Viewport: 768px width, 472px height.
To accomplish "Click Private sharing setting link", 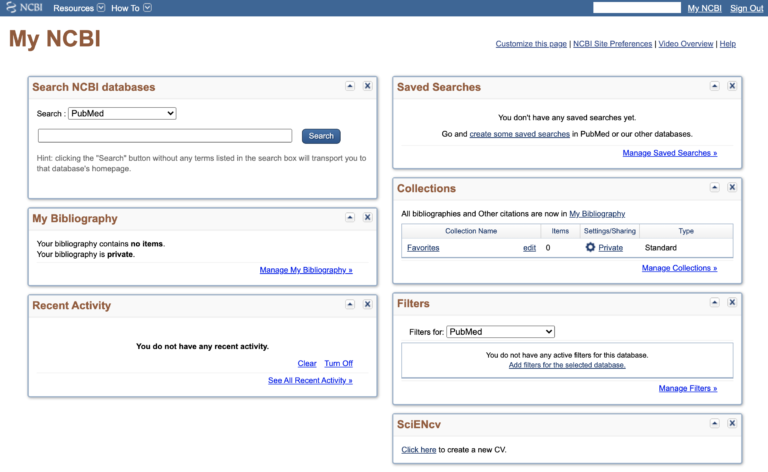I will coord(611,248).
